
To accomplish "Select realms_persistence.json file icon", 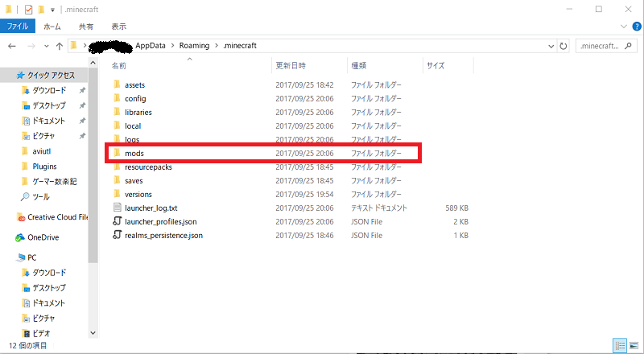I will [x=117, y=235].
